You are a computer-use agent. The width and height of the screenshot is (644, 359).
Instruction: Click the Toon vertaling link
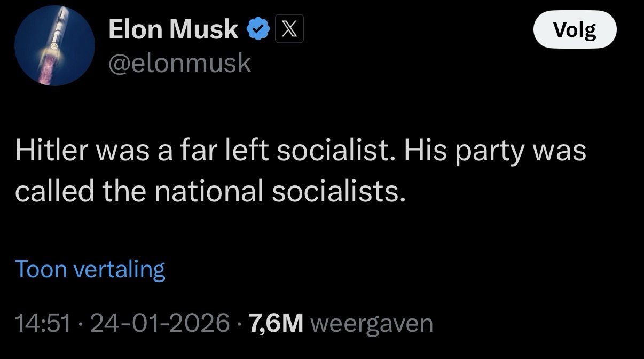pyautogui.click(x=90, y=269)
